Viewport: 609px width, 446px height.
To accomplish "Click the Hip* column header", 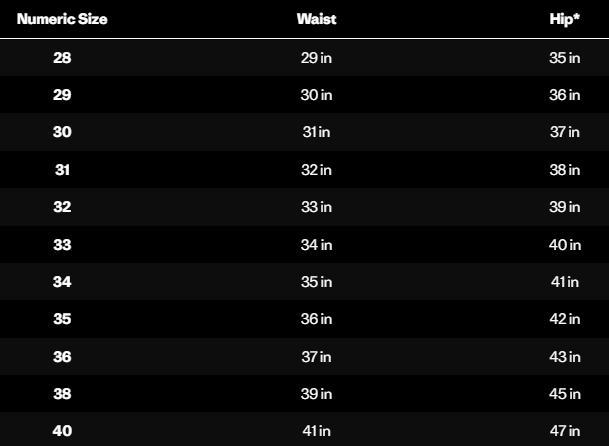I will (x=564, y=19).
